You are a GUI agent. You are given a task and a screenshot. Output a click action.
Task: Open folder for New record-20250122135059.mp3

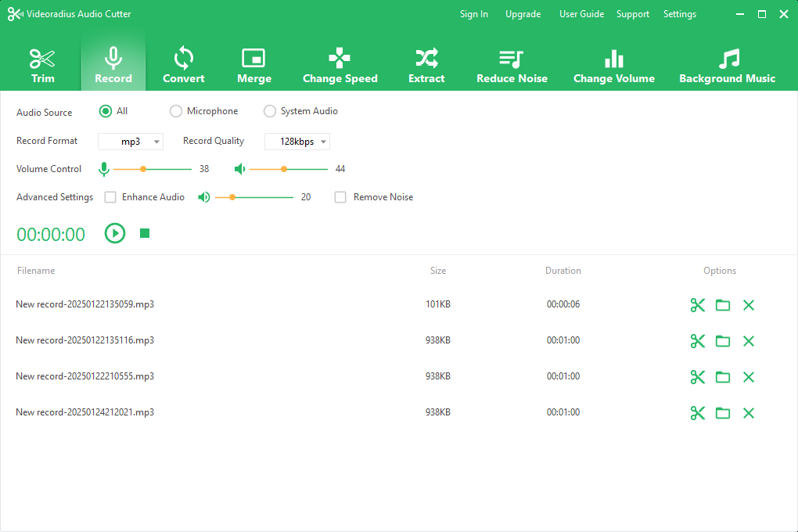click(x=723, y=305)
